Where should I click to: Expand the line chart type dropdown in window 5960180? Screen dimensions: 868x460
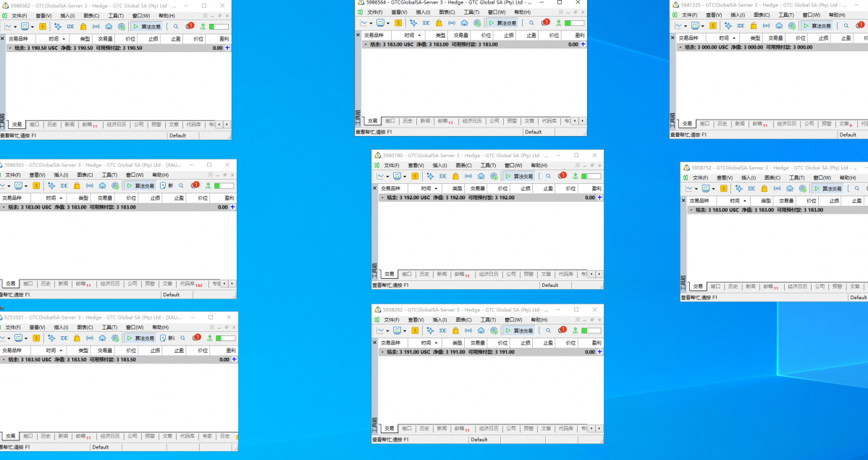[387, 176]
